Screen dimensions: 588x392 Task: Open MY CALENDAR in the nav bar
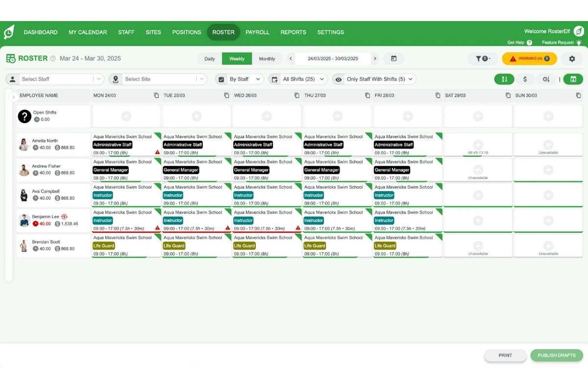[88, 32]
